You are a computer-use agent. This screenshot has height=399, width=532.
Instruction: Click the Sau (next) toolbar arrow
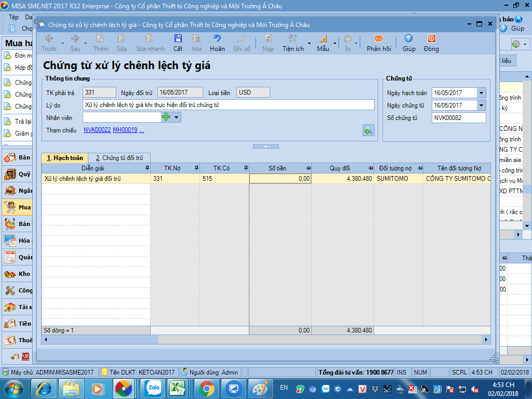[75, 38]
